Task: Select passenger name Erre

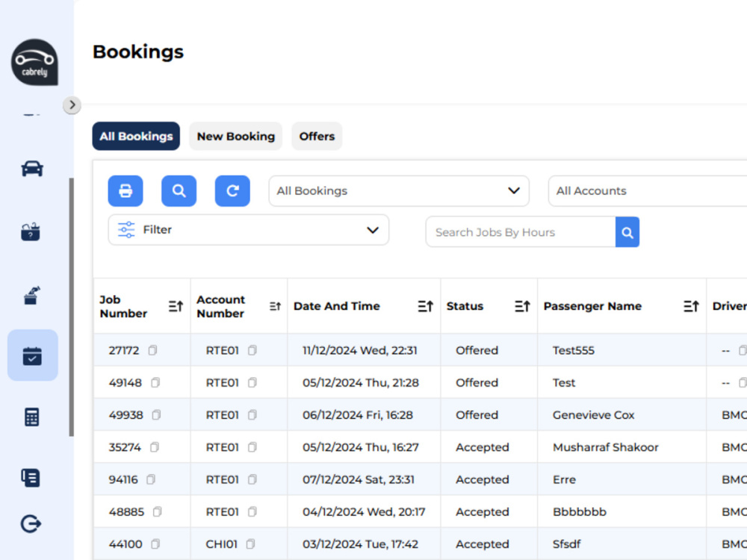Action: [x=565, y=479]
